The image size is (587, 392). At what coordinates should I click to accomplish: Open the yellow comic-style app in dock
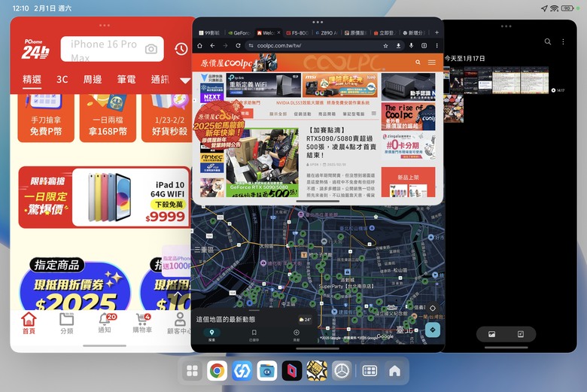click(x=317, y=371)
